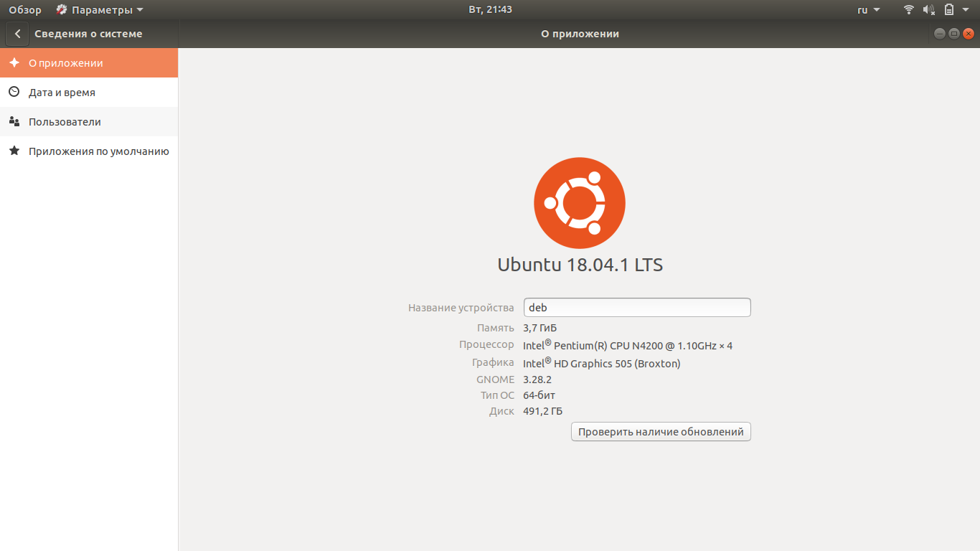The width and height of the screenshot is (980, 551).
Task: Click the Тип ОС label
Action: (497, 395)
